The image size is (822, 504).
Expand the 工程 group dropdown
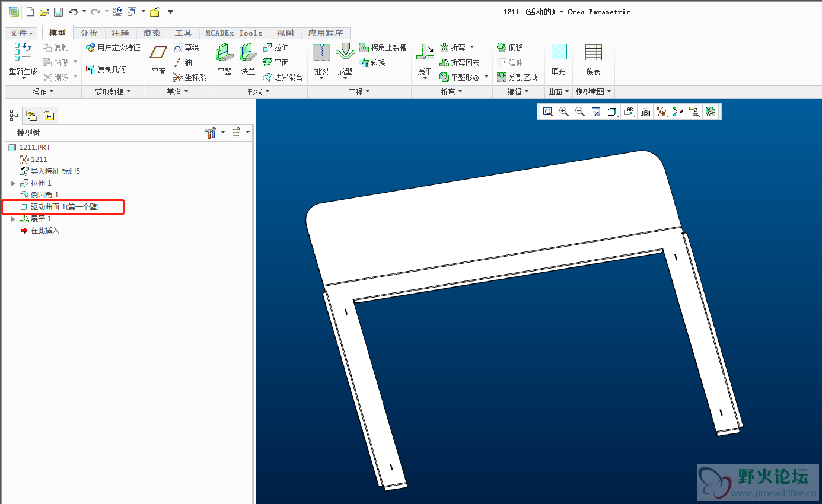pos(359,92)
